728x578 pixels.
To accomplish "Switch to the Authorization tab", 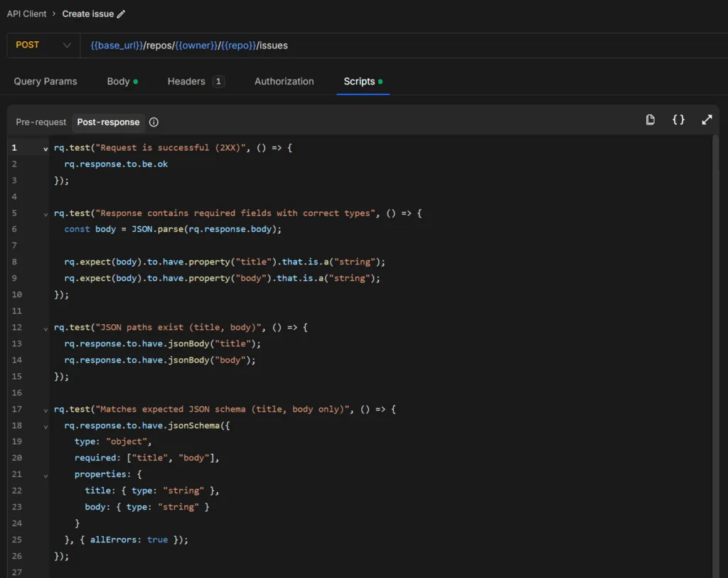I will (x=284, y=81).
